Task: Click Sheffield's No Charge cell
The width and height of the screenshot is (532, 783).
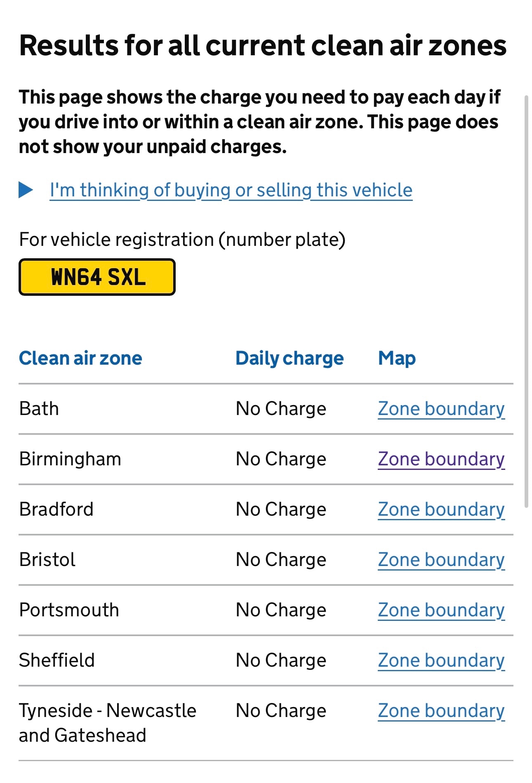Action: coord(281,660)
